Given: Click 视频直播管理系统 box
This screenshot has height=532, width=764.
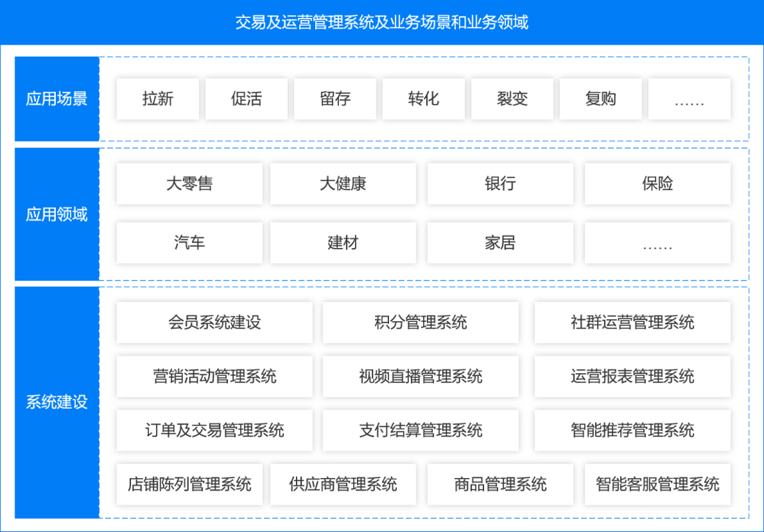Looking at the screenshot, I should [420, 376].
